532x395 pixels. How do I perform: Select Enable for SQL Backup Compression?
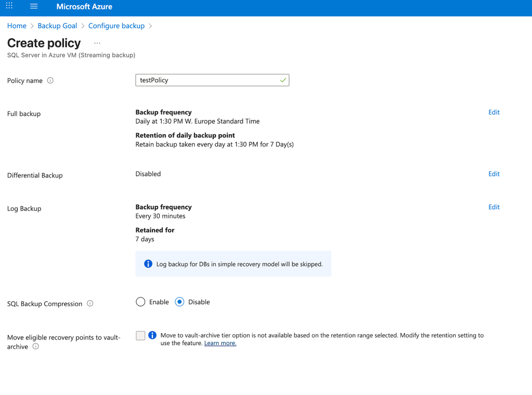pyautogui.click(x=141, y=302)
